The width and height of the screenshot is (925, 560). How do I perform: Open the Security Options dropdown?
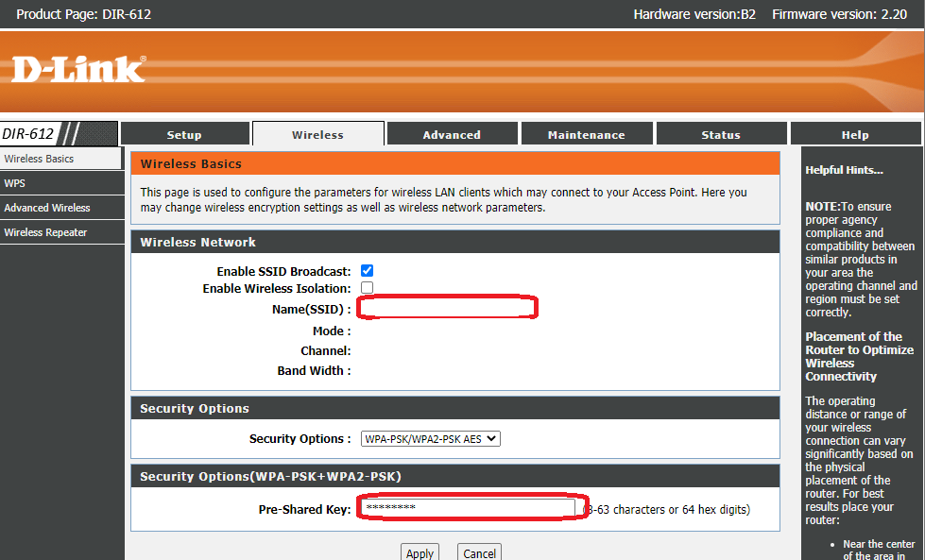click(x=431, y=438)
